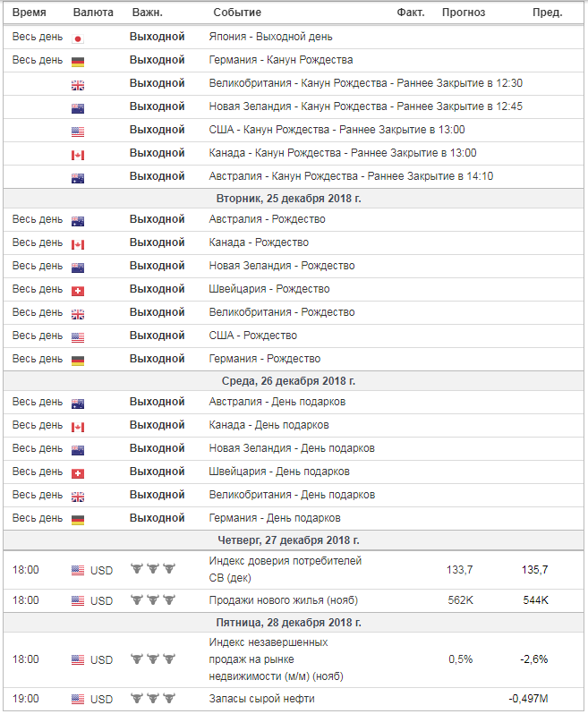Select the Важн. column header
This screenshot has height=714, width=588.
point(147,13)
